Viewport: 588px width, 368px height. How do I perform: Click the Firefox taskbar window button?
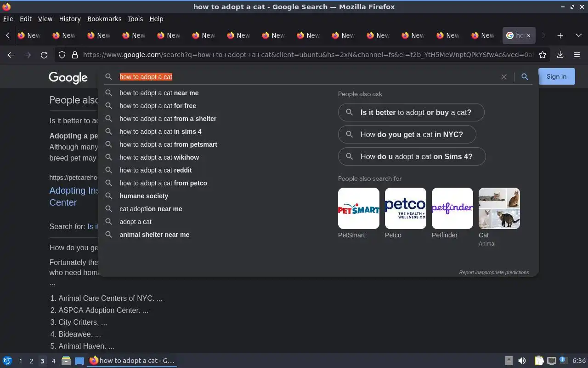pos(132,361)
